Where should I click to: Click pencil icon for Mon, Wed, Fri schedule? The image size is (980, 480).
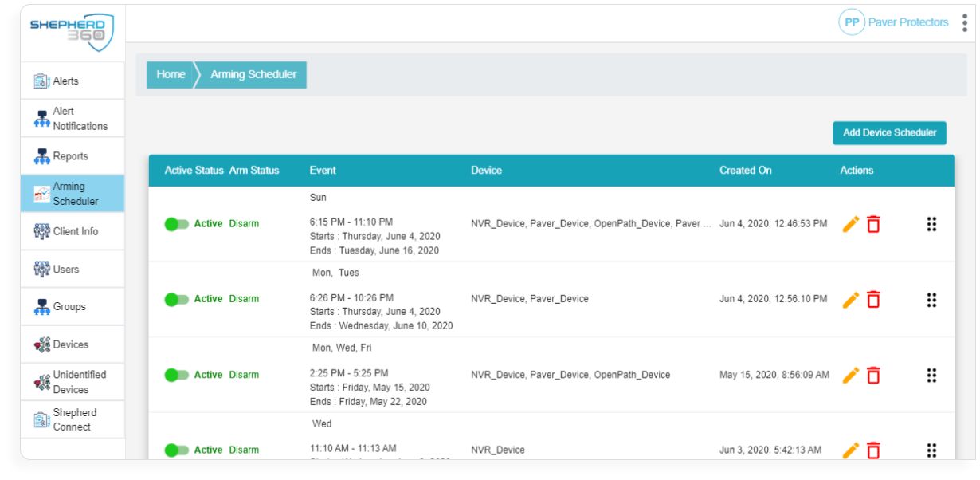pyautogui.click(x=851, y=375)
